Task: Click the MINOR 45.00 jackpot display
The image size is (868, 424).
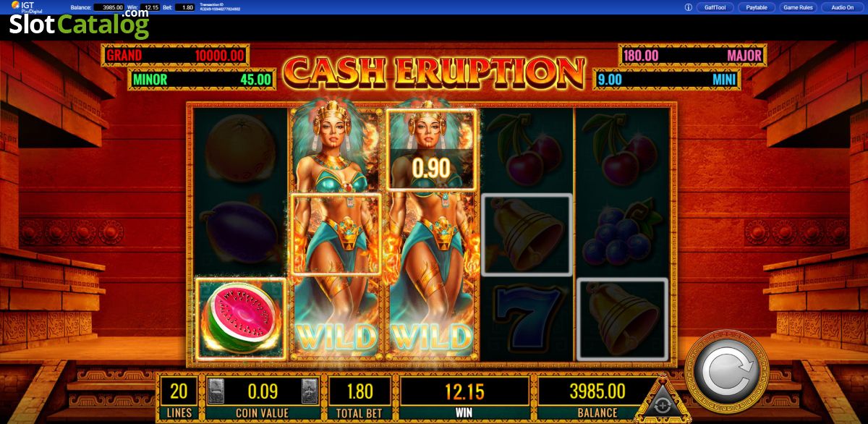Action: click(x=202, y=80)
